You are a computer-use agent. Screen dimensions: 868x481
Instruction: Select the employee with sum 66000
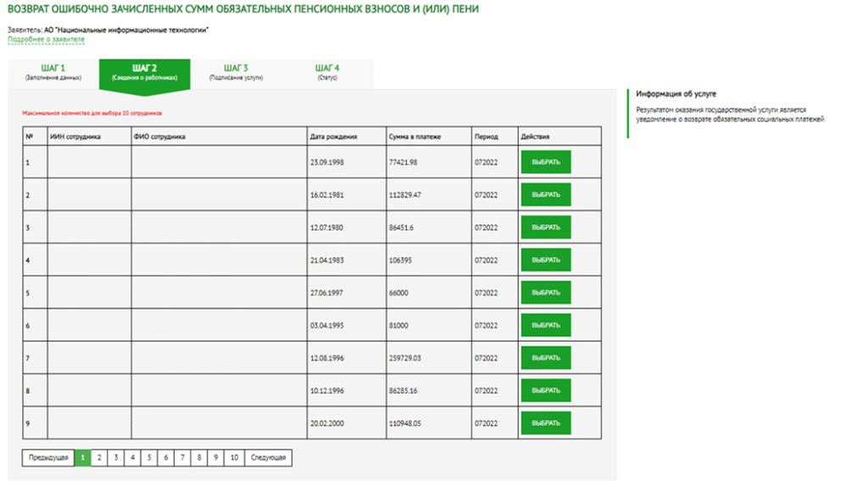point(545,293)
